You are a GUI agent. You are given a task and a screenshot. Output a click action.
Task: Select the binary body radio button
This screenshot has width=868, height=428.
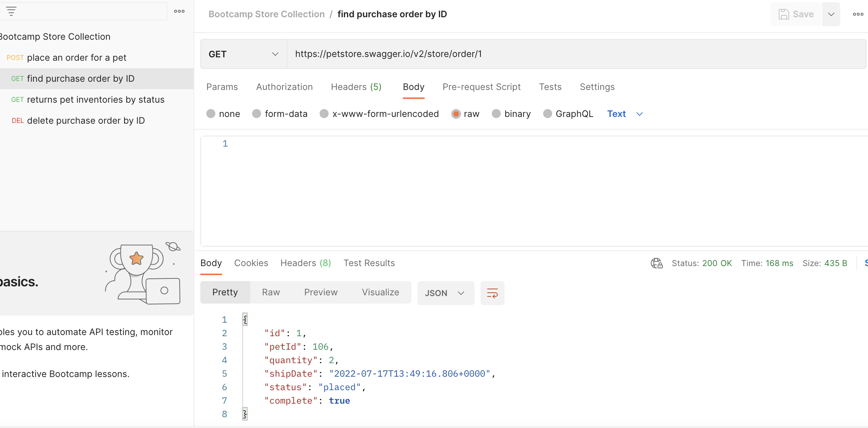[x=496, y=114]
